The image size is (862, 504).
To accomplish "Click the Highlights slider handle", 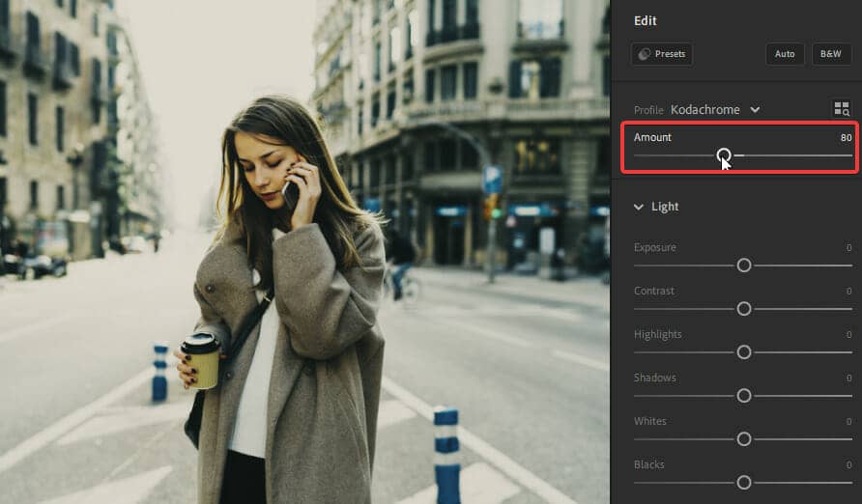I will pyautogui.click(x=744, y=352).
